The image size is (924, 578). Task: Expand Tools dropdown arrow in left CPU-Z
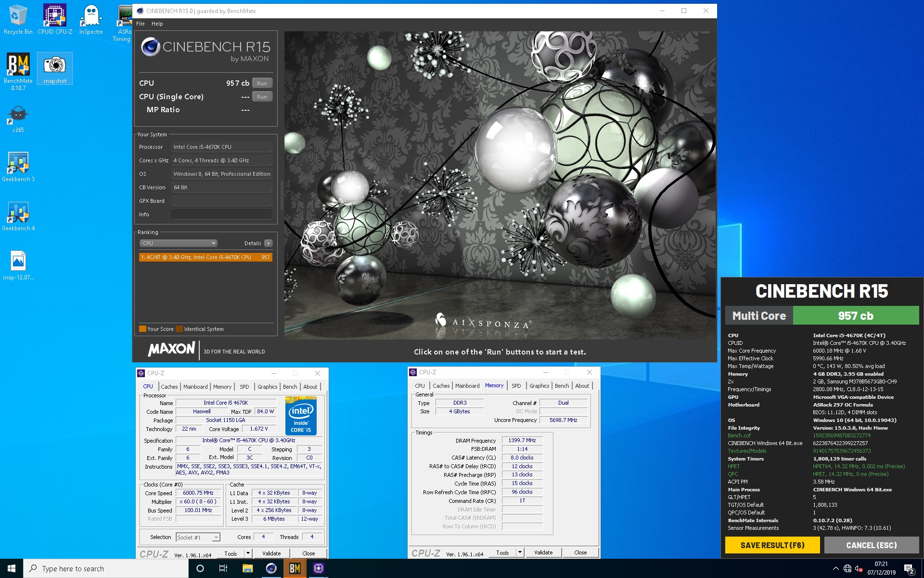pyautogui.click(x=248, y=553)
